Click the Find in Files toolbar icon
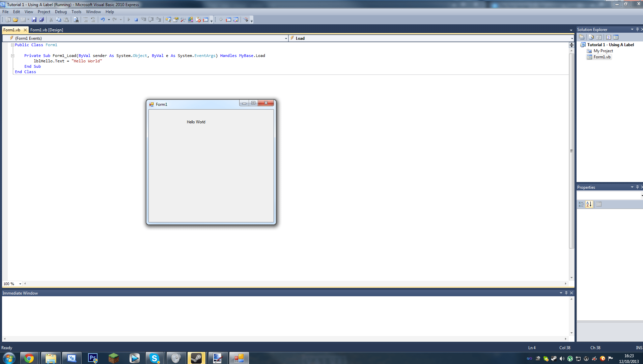 tap(76, 20)
